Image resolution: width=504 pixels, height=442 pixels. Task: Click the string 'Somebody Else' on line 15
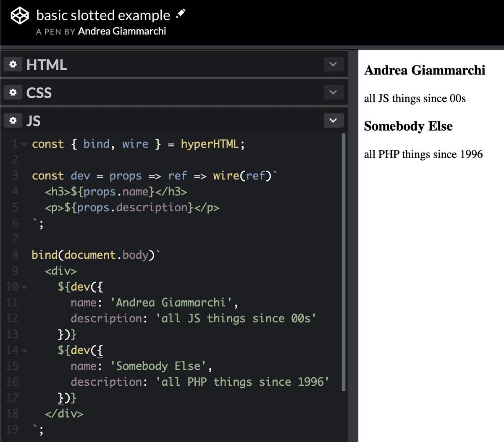(158, 366)
